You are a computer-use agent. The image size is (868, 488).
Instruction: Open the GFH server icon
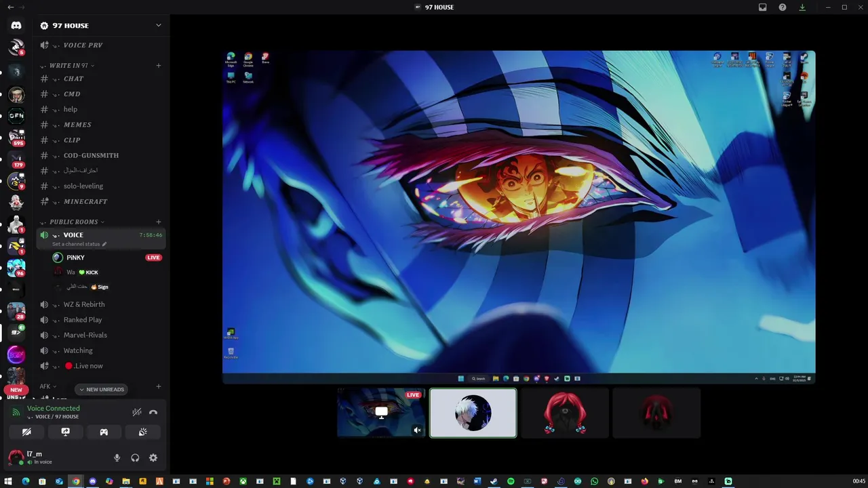tap(16, 116)
